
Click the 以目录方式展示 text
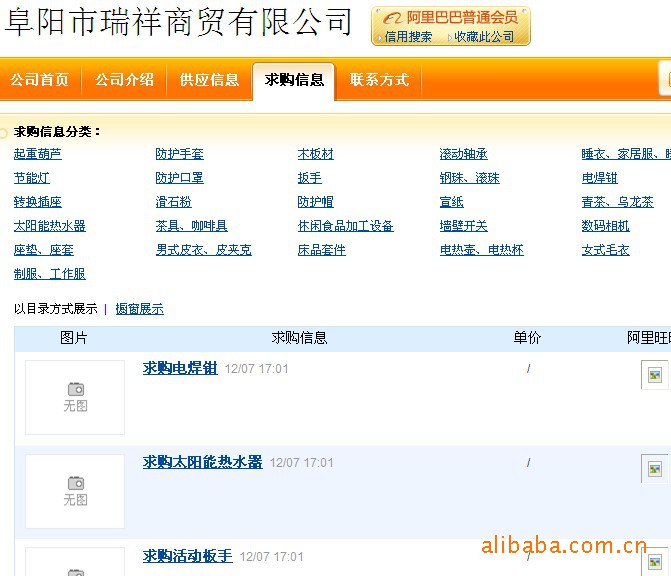coord(56,309)
